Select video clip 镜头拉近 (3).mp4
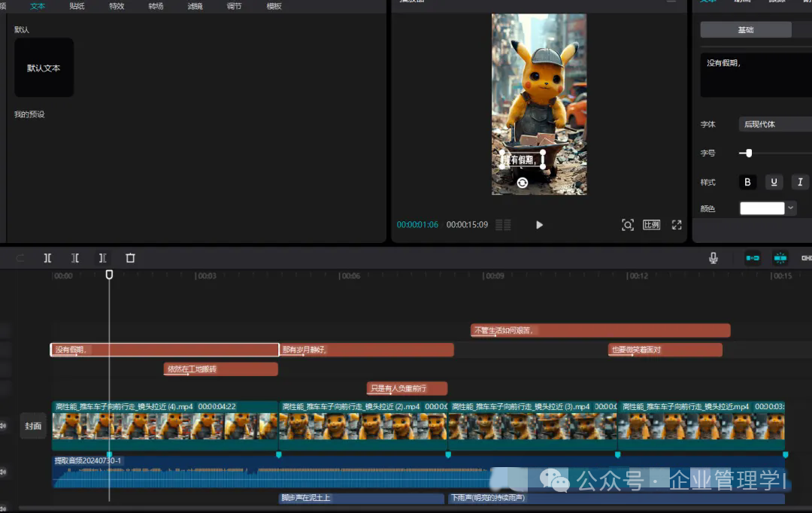This screenshot has width=812, height=513. (533, 425)
